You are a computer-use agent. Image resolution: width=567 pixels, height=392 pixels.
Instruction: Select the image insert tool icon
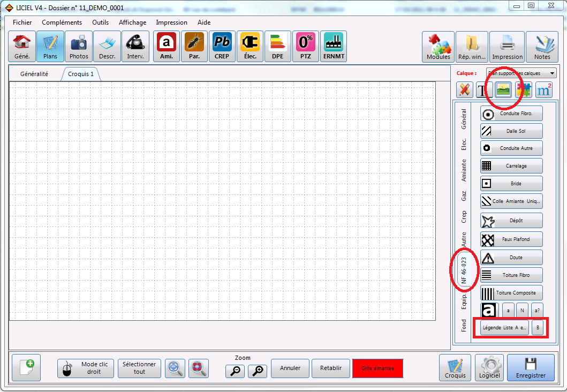[x=503, y=89]
